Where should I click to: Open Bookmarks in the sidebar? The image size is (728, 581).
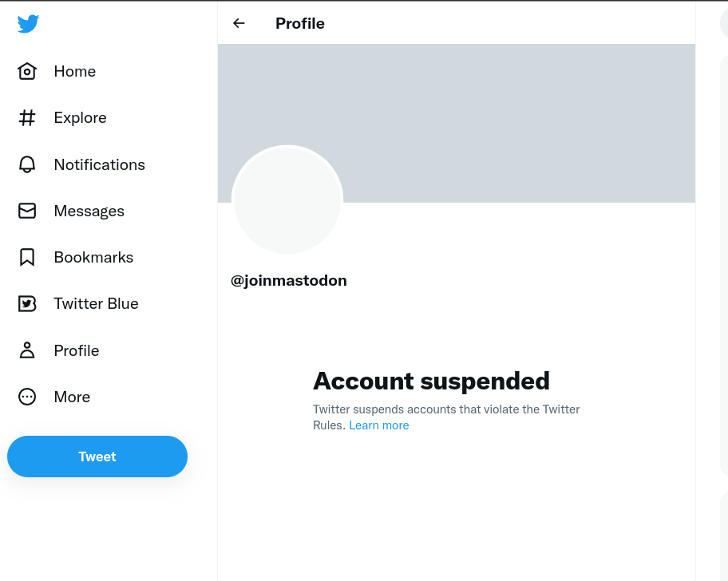[x=93, y=257]
